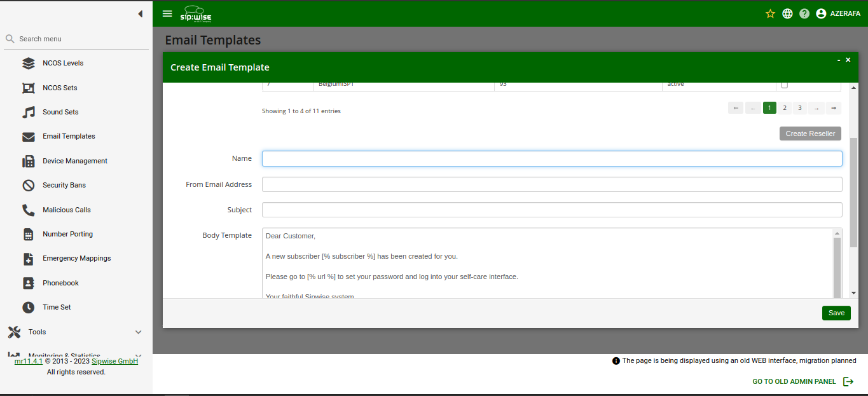868x396 pixels.
Task: Click inside the Name input field
Action: (552, 158)
